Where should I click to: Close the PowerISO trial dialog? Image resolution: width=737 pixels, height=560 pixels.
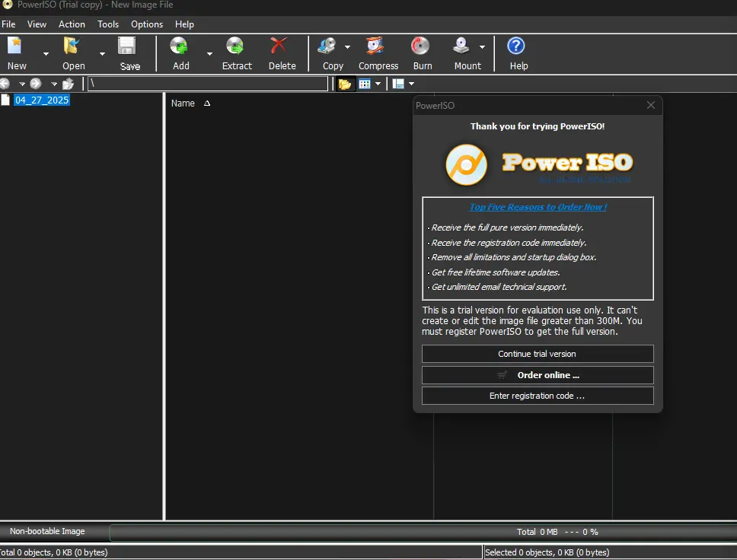651,105
